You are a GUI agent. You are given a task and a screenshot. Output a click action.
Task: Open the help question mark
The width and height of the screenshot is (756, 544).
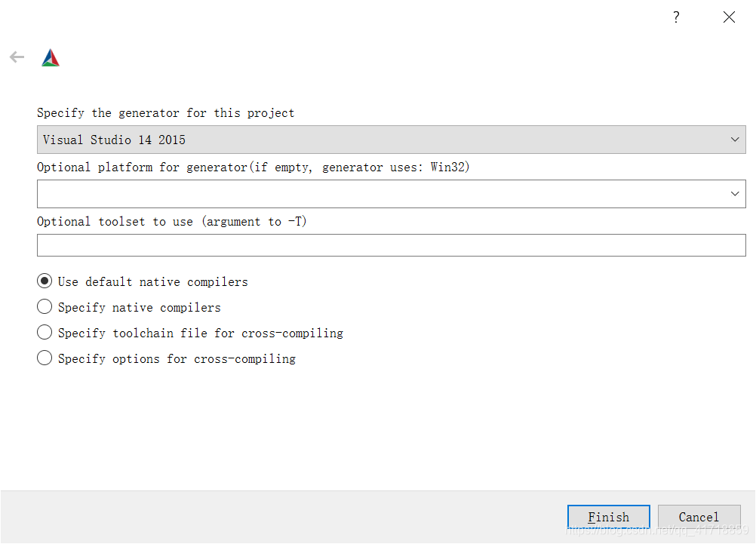675,17
